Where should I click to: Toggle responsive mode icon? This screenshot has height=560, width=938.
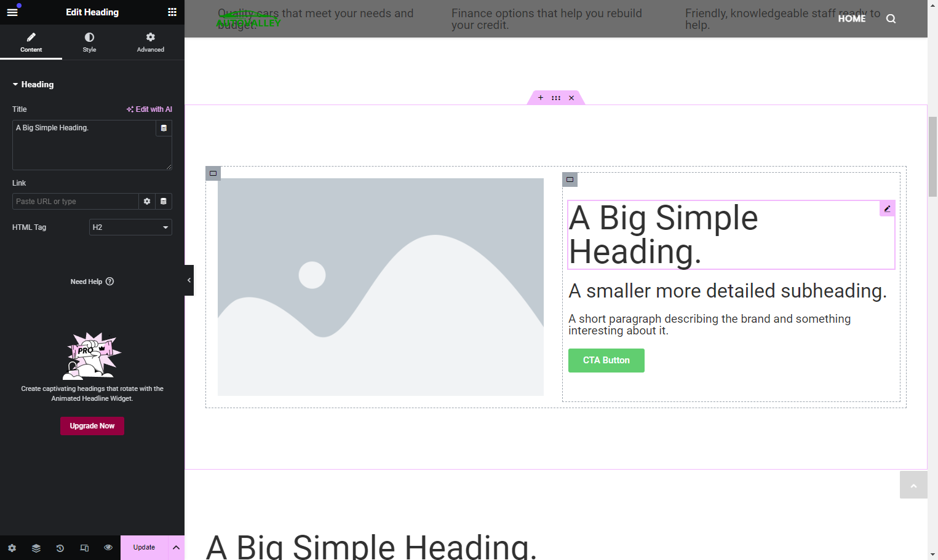tap(84, 548)
